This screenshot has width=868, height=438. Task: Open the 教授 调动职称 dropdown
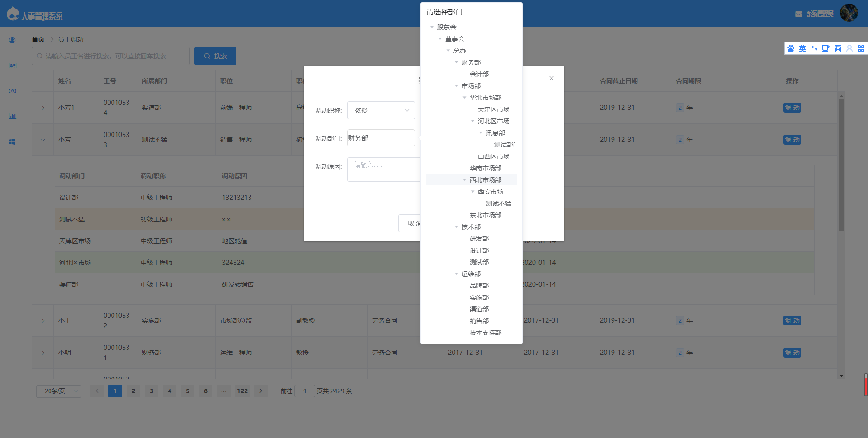[381, 110]
